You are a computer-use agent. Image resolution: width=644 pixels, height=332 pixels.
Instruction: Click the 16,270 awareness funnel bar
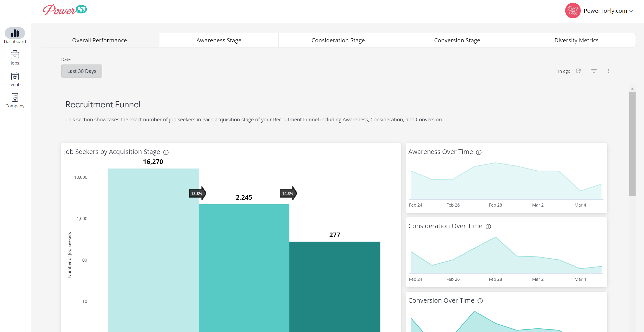(153, 250)
